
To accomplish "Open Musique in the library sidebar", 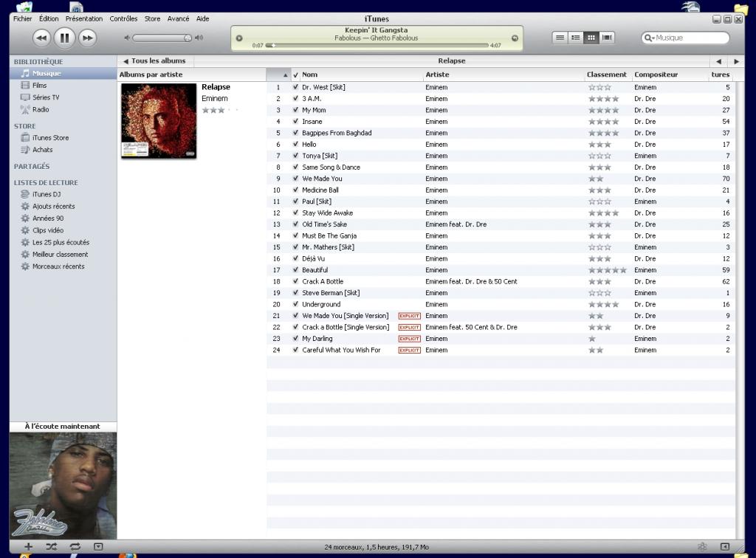I will 63,73.
